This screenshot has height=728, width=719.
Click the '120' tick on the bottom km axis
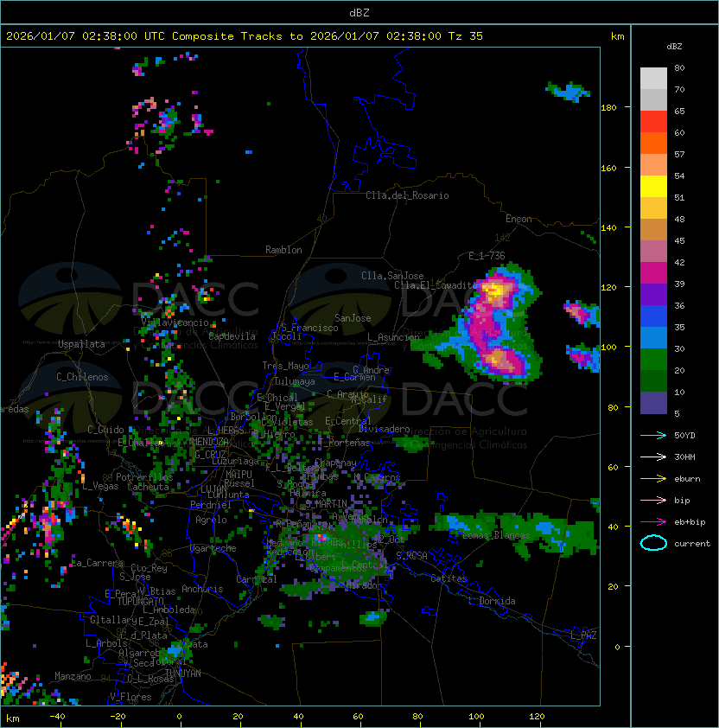537,717
